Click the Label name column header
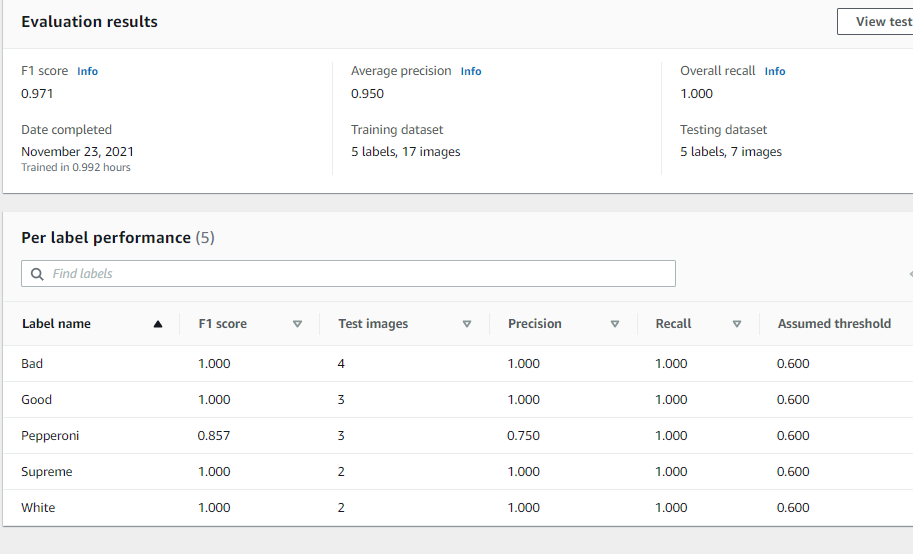The image size is (913, 554). pos(56,324)
